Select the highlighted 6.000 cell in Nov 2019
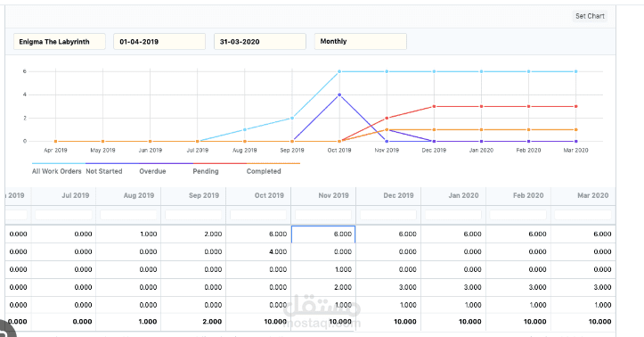The width and height of the screenshot is (644, 337). pos(323,234)
